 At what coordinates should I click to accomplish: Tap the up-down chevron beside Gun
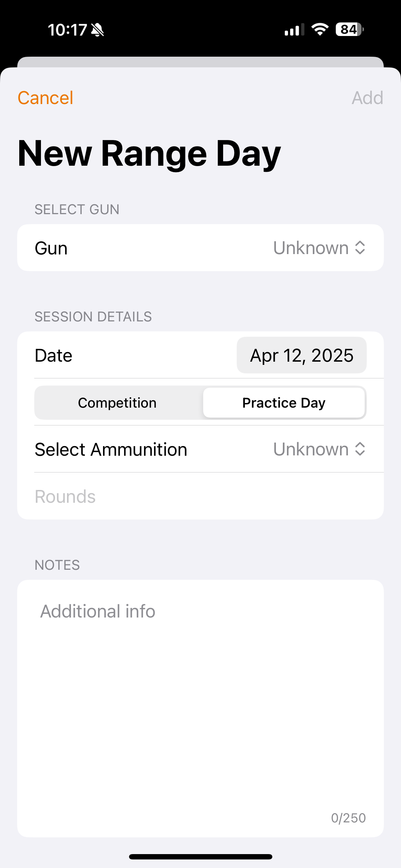[x=360, y=248]
